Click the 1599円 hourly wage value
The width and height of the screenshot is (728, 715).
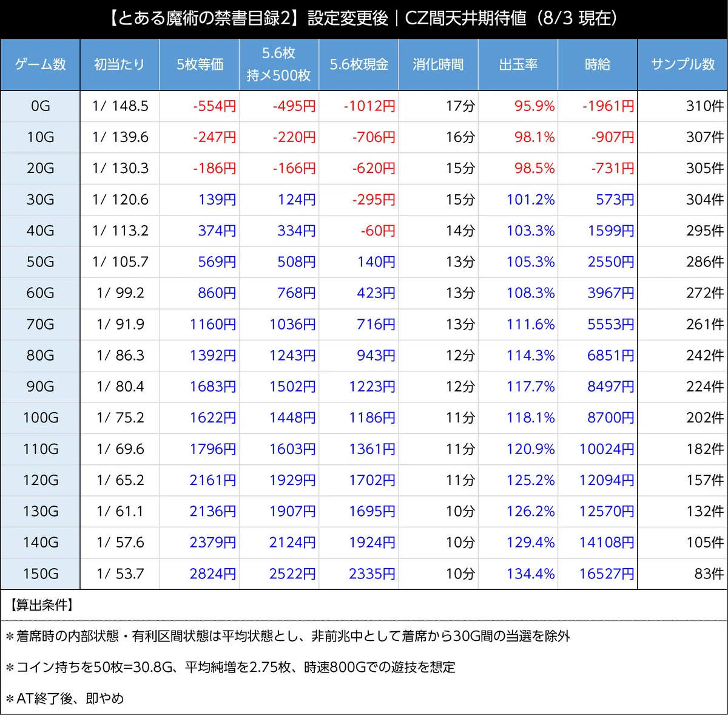click(x=611, y=231)
